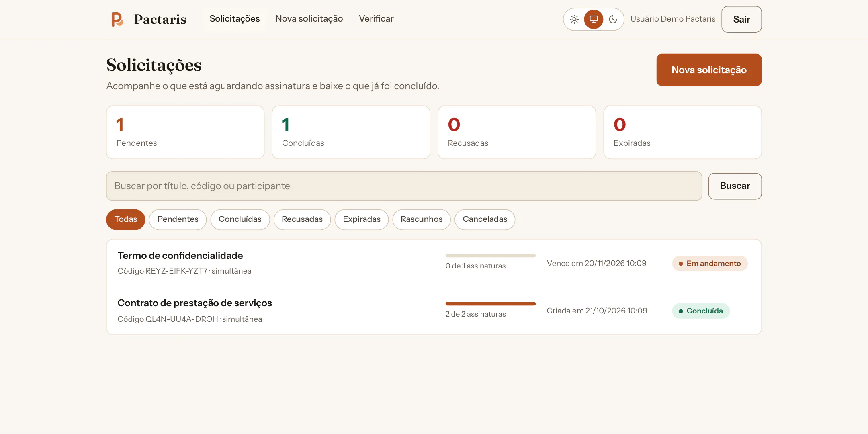This screenshot has height=434, width=868.
Task: Click Criada em 21/10/2026 10:09 text
Action: tap(597, 311)
